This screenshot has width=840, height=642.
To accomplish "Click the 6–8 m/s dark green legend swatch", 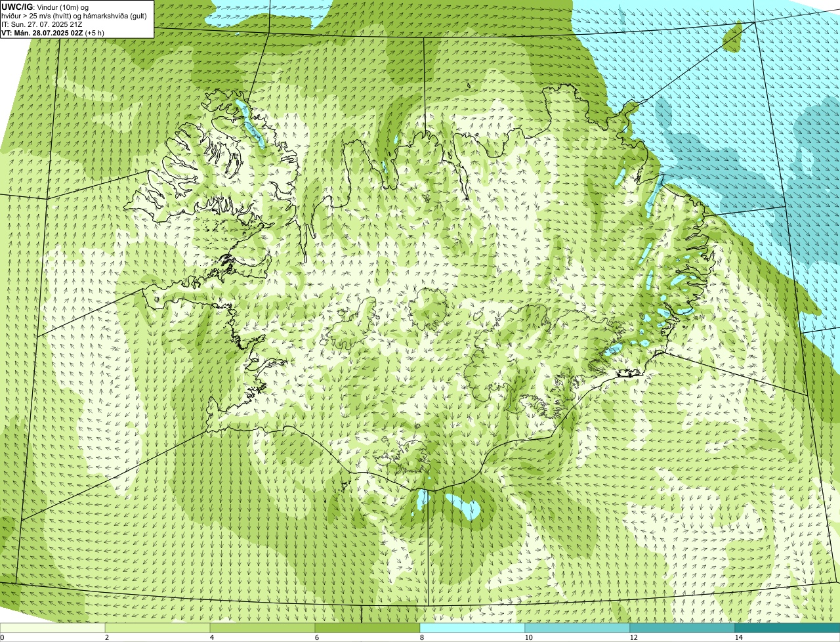I will coord(367,628).
